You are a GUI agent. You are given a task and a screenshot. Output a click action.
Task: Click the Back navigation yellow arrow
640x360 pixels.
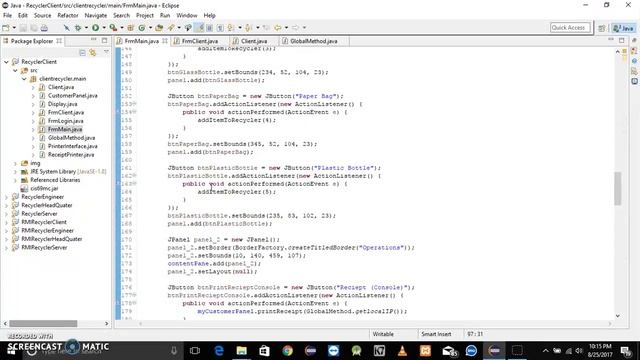pyautogui.click(x=278, y=28)
